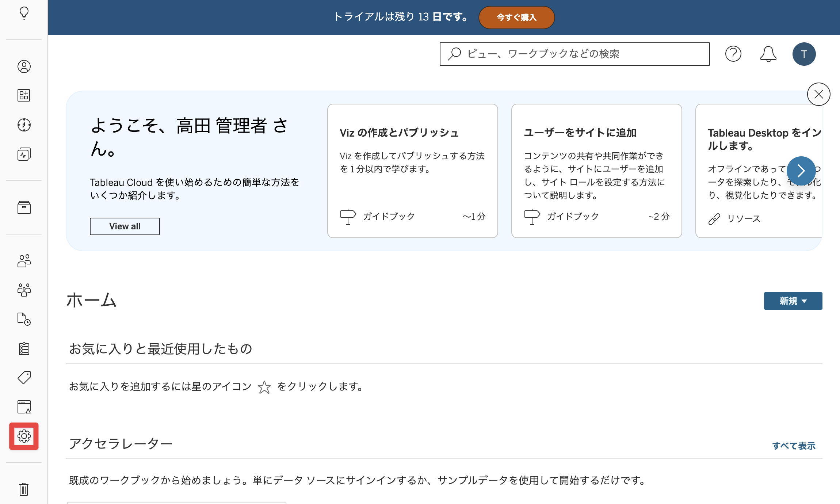Close the welcome banner with the X button
The height and width of the screenshot is (504, 840).
(x=818, y=94)
